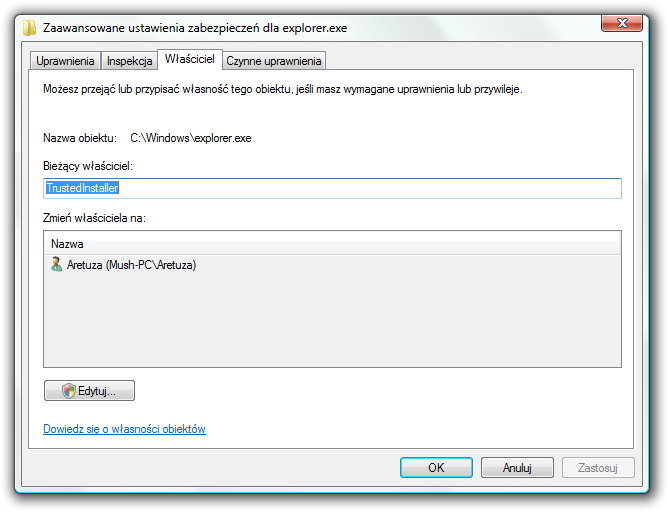Open the Inspekcja tab
This screenshot has width=668, height=512.
tap(130, 61)
